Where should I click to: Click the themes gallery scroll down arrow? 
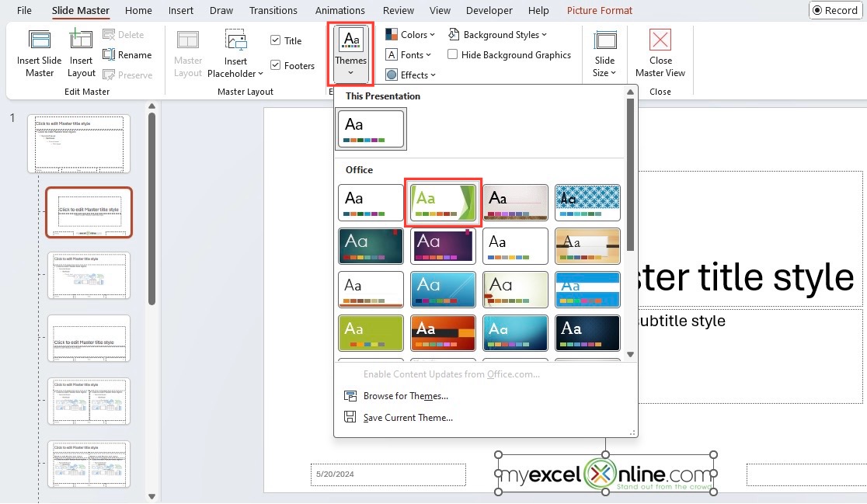630,354
